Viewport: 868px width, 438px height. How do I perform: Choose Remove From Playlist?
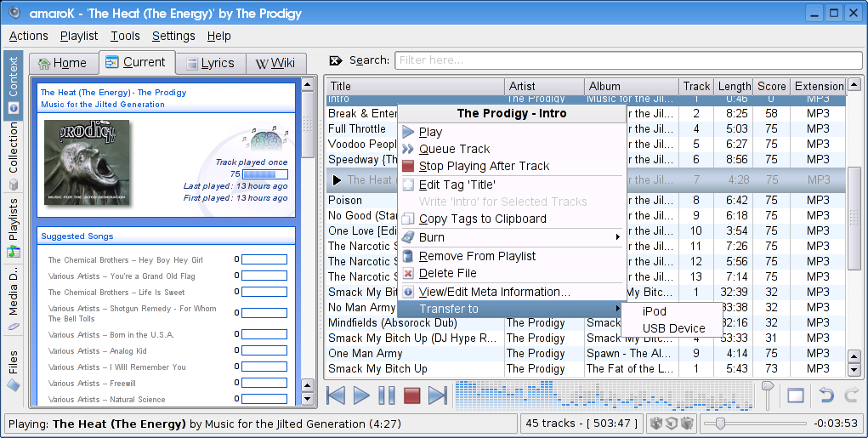tap(512, 256)
